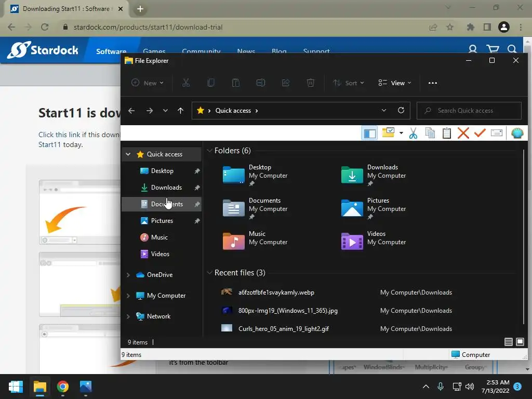Select the Pictures folder tile

374,208
